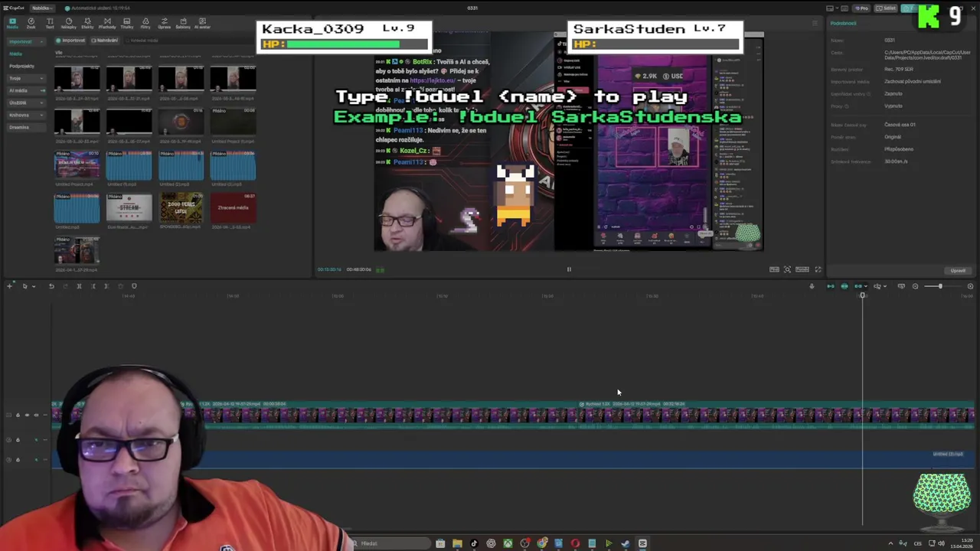The height and width of the screenshot is (551, 980).
Task: Open the Média tab in CapCut toolbar
Action: click(x=12, y=23)
